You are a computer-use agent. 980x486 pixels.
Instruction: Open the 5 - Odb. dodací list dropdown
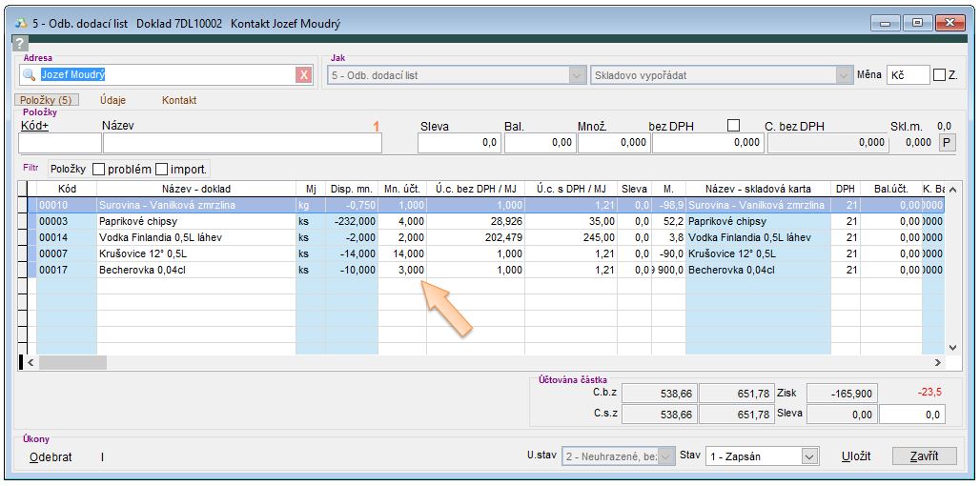click(x=576, y=75)
